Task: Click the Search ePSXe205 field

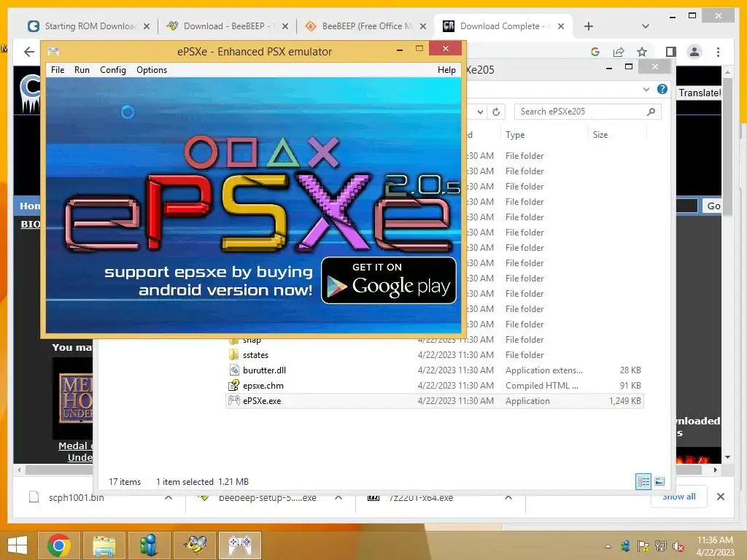Action: [x=588, y=112]
